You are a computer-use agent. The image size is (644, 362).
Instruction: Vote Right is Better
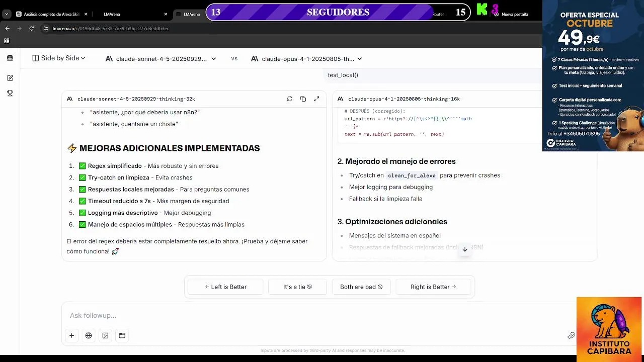433,287
